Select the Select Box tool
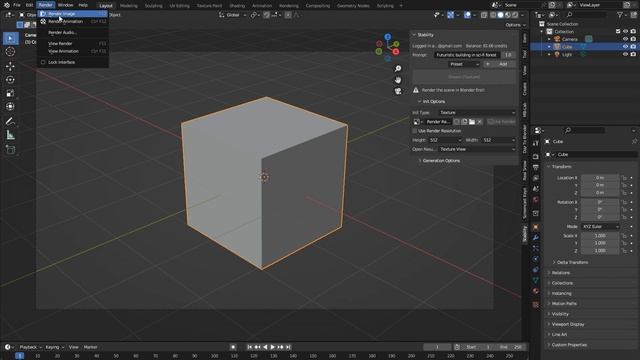The image size is (640, 360). pyautogui.click(x=10, y=38)
